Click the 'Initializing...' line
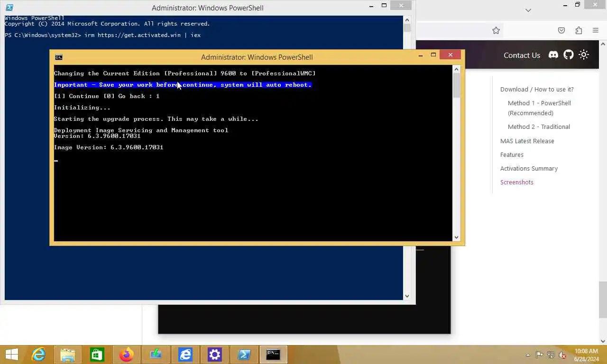Image resolution: width=607 pixels, height=364 pixels. pyautogui.click(x=82, y=108)
